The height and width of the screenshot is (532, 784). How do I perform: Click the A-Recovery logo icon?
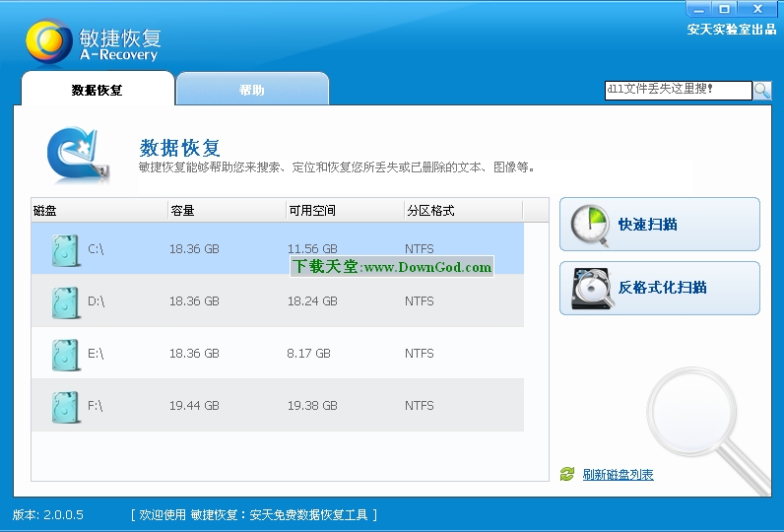tap(49, 41)
